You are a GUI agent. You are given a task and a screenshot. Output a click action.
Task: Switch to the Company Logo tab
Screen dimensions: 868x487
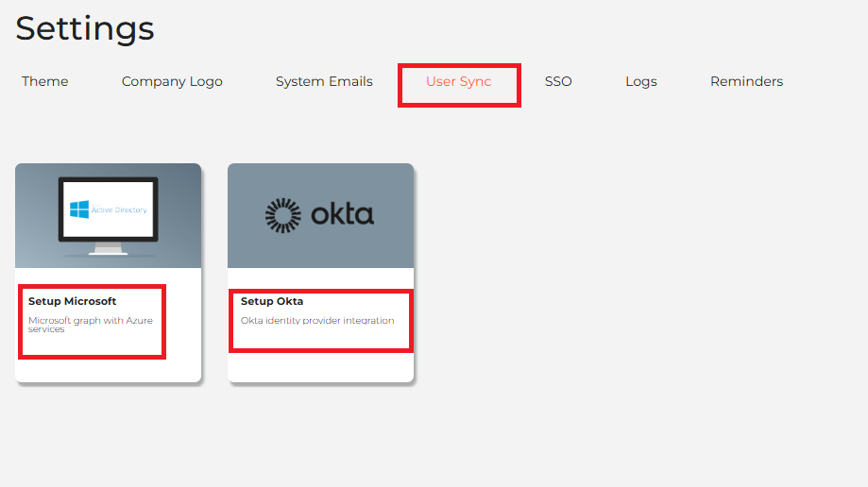click(x=172, y=81)
